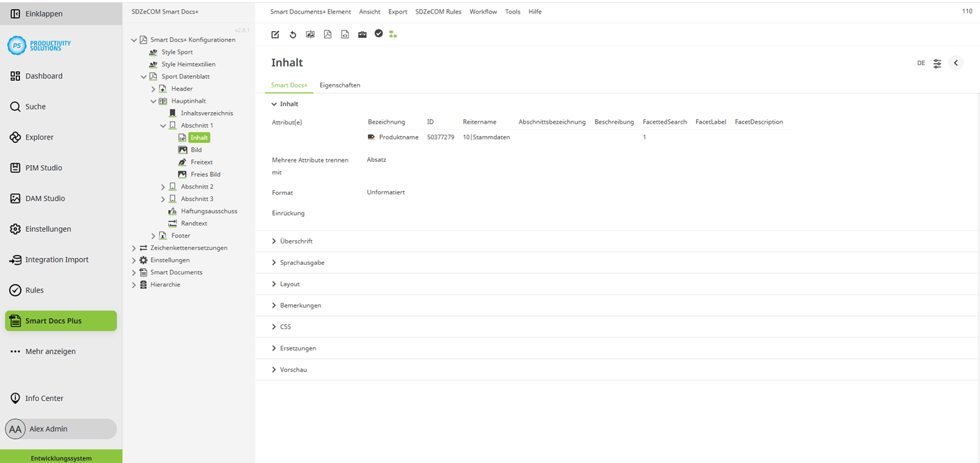Image resolution: width=980 pixels, height=463 pixels.
Task: Open the filter sliders control
Action: 937,63
